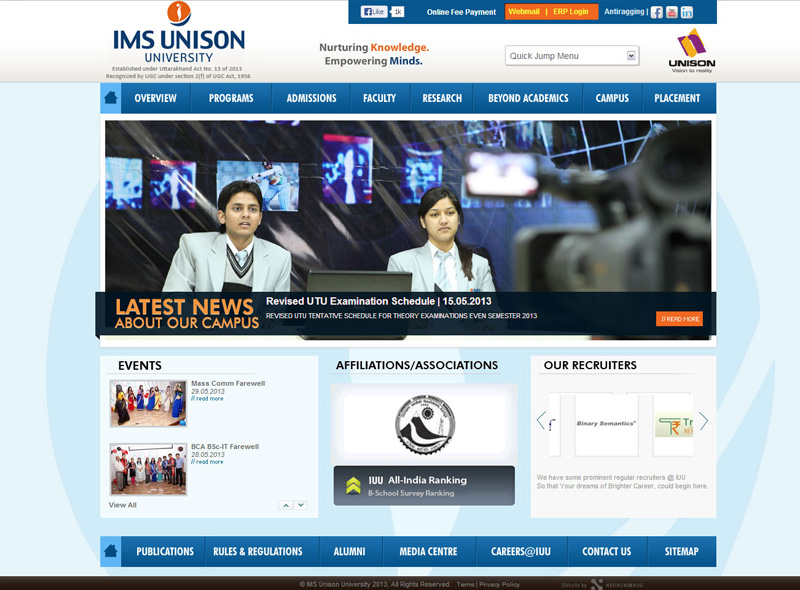This screenshot has width=800, height=590.
Task: Click View All events link
Action: pos(122,505)
